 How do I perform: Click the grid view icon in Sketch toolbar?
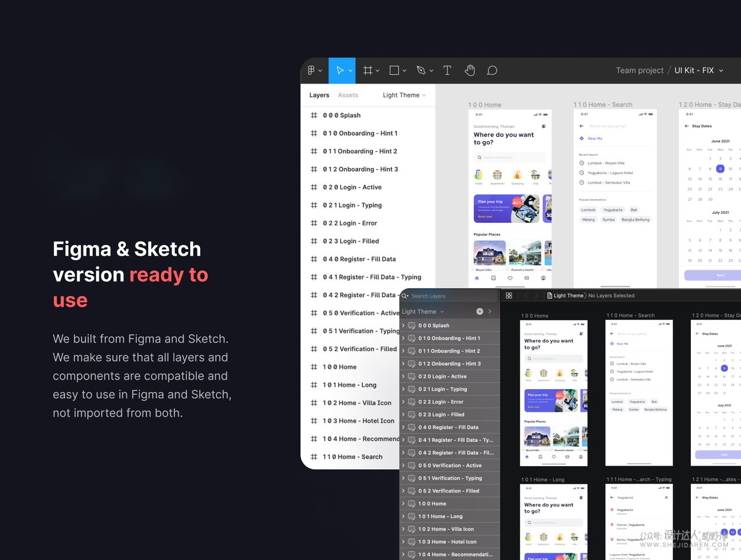pos(509,296)
